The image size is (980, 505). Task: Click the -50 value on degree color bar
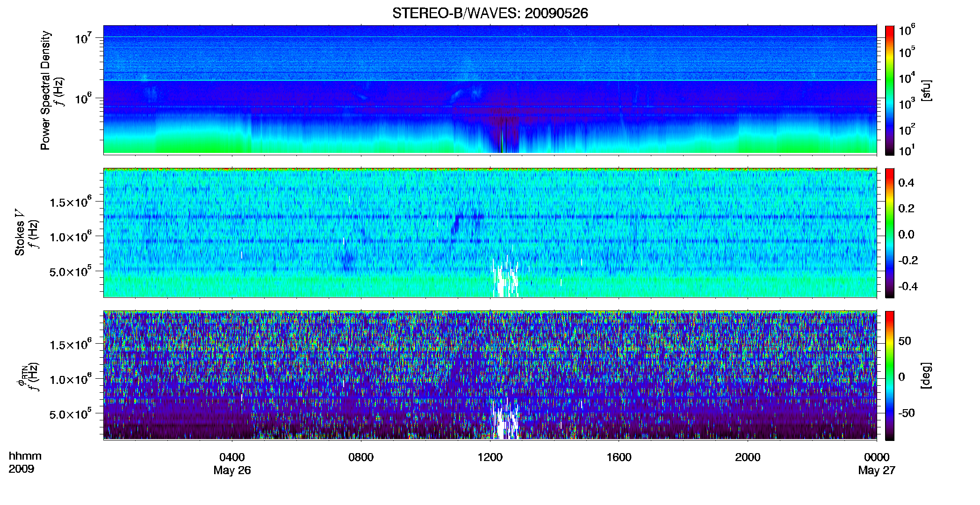[x=907, y=413]
